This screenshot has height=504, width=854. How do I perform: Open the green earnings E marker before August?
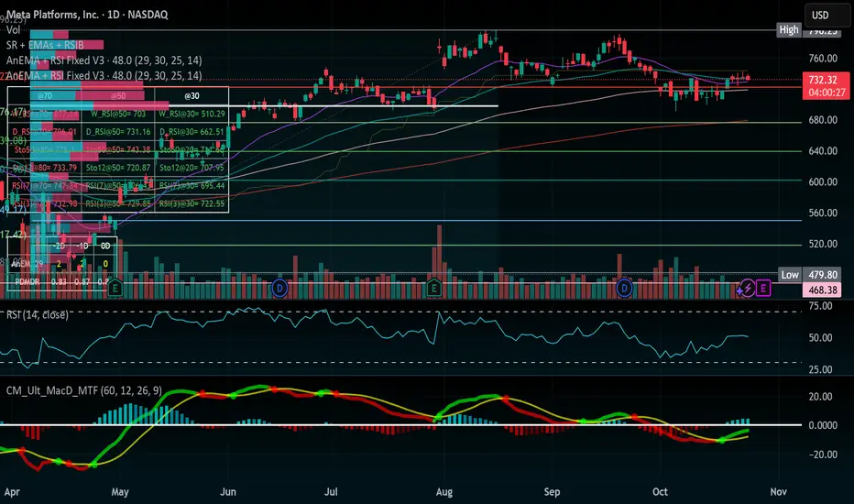pyautogui.click(x=433, y=287)
